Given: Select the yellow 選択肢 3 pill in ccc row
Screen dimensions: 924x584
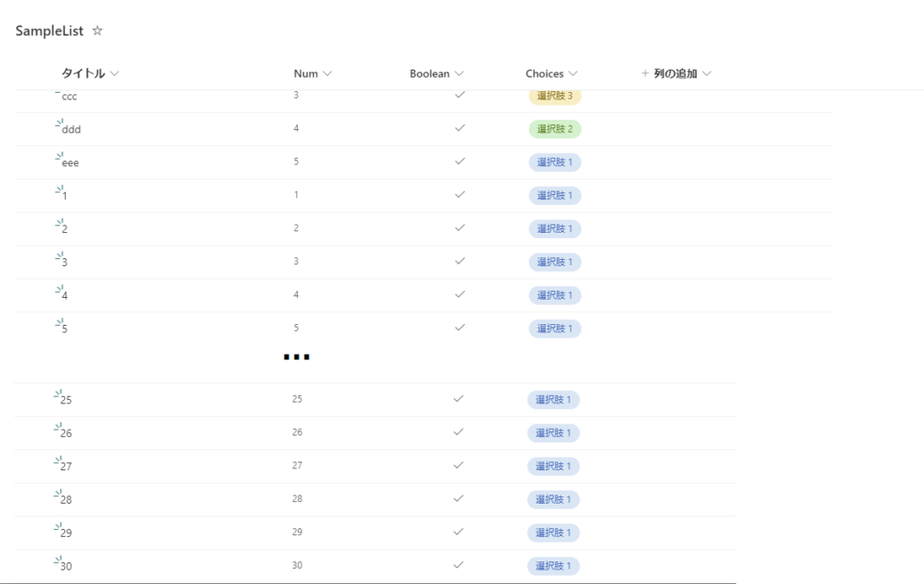Looking at the screenshot, I should [555, 96].
